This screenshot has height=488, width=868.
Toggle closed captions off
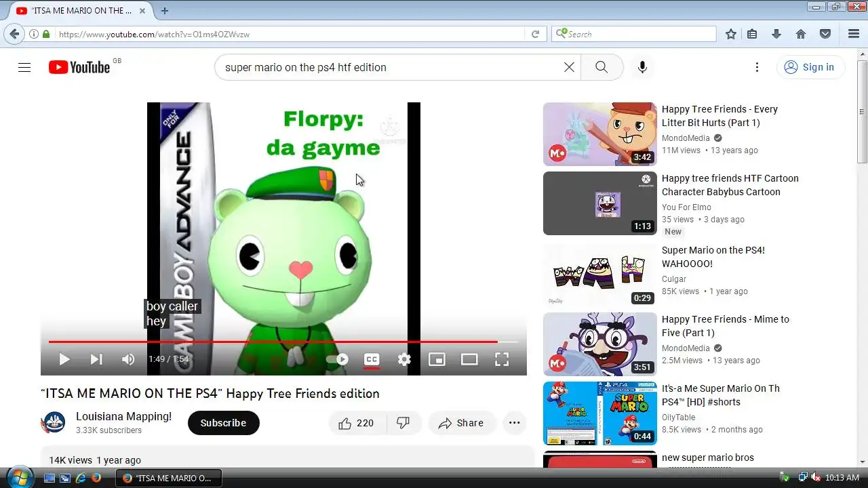point(372,359)
